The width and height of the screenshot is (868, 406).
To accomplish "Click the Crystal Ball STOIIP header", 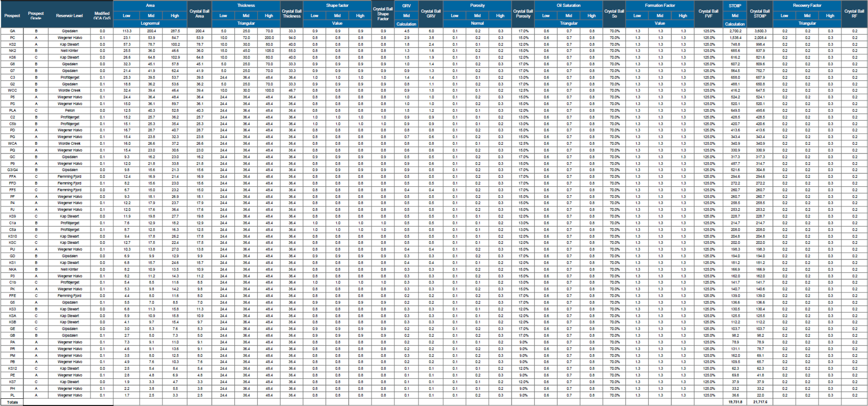I will coord(760,13).
